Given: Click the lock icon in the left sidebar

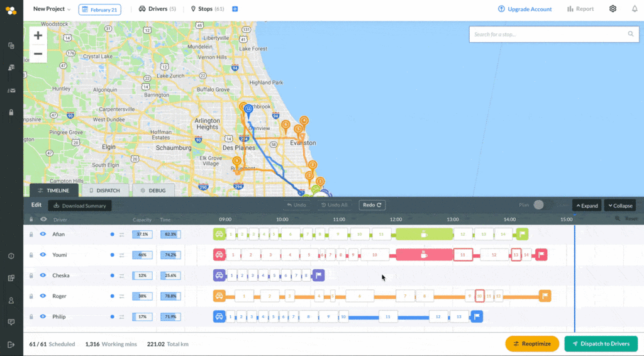Looking at the screenshot, I should tap(11, 113).
